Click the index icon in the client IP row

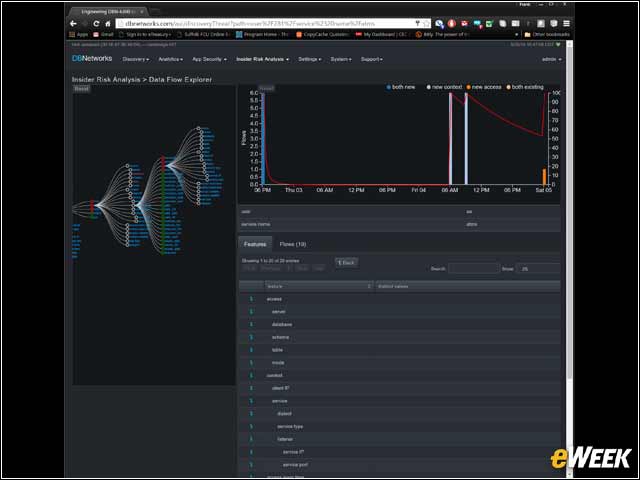coord(251,388)
